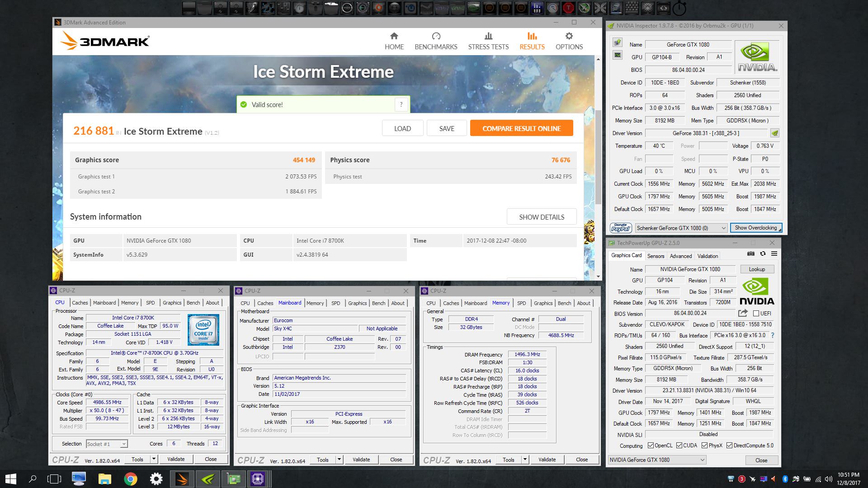Viewport: 868px width, 488px height.
Task: Take a GPU-Z screenshot with camera icon
Action: coord(751,254)
